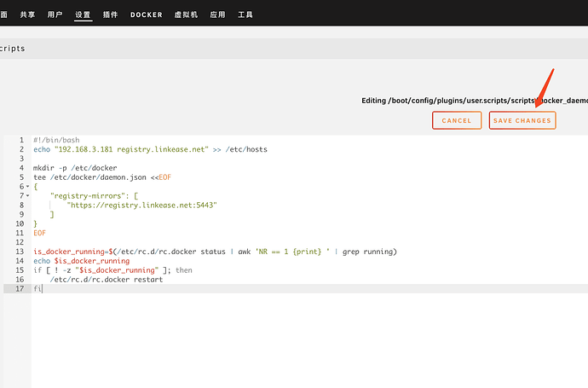Open the 应用 apps tab
Image resolution: width=588 pixels, height=388 pixels.
pyautogui.click(x=217, y=15)
